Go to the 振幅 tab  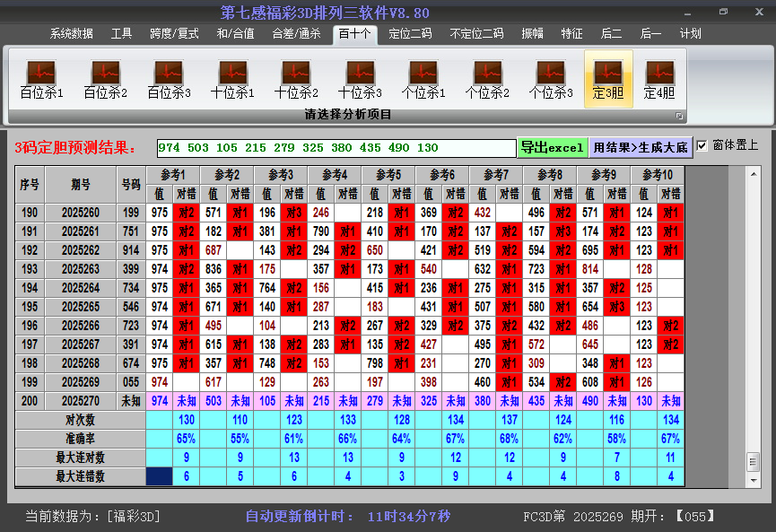[x=533, y=34]
